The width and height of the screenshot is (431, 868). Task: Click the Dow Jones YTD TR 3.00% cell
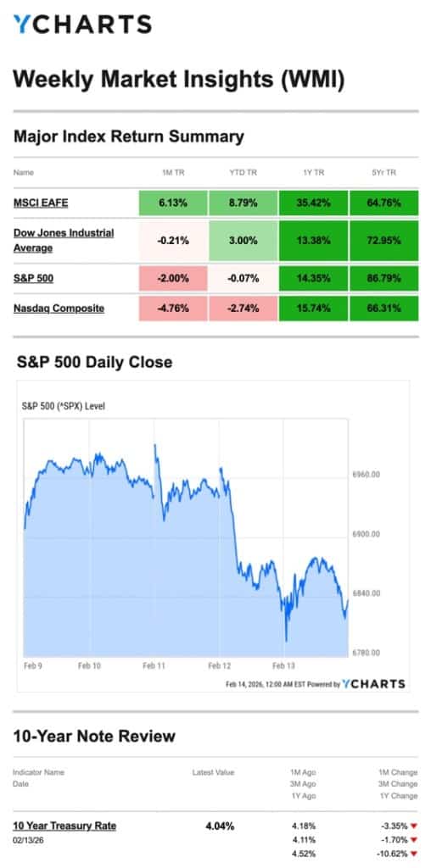[243, 240]
